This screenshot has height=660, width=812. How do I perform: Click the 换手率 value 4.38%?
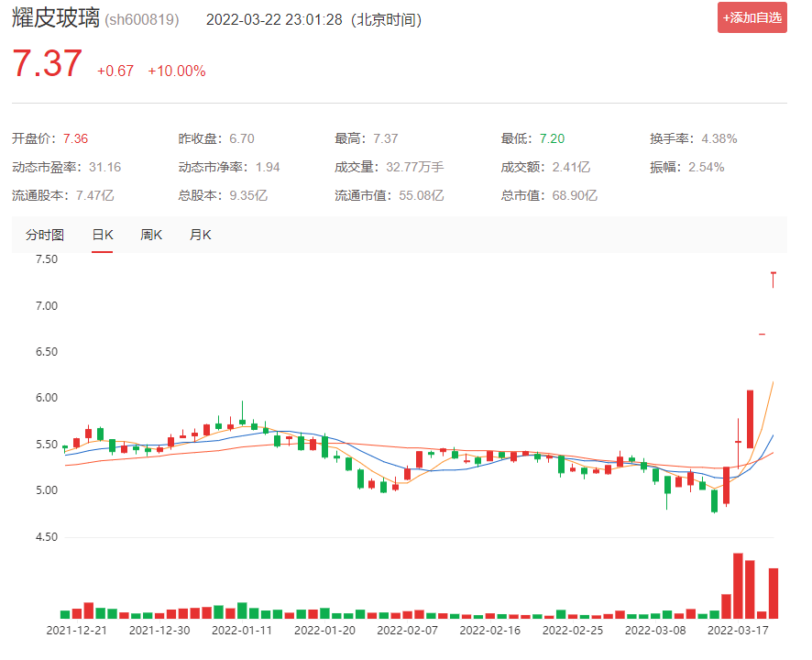click(x=719, y=138)
